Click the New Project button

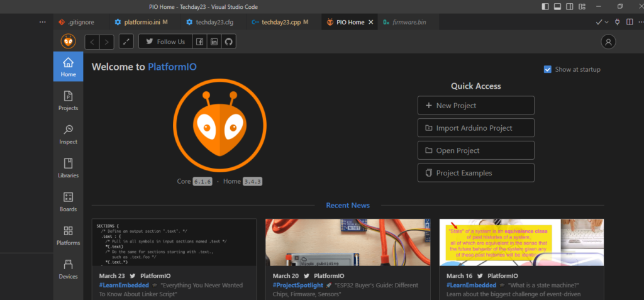(x=475, y=106)
